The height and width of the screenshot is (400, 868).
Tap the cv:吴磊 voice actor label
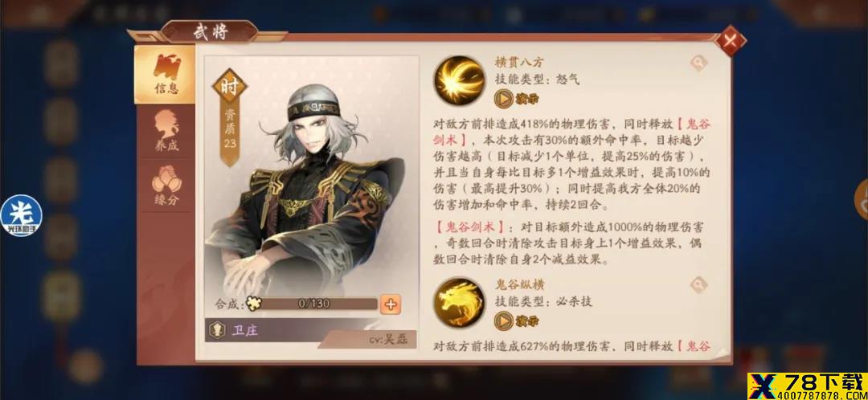tap(388, 340)
